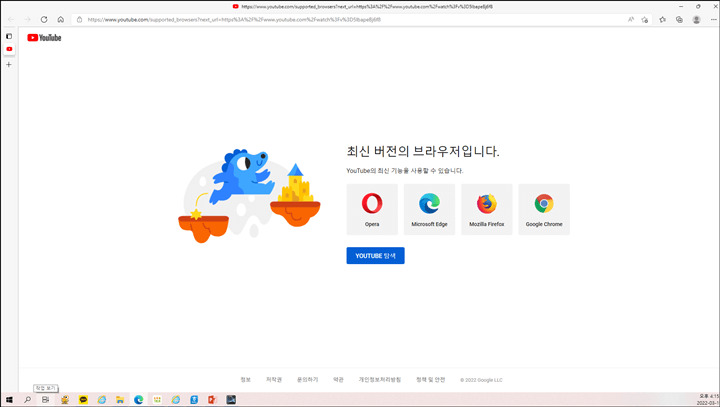Open the 정책 및 안전 footer link

pos(431,379)
